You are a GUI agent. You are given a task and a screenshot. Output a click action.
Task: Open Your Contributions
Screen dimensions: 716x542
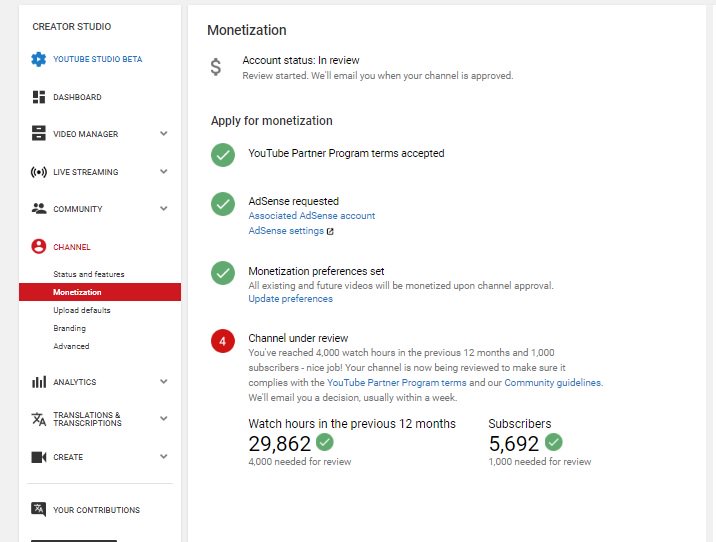(96, 510)
